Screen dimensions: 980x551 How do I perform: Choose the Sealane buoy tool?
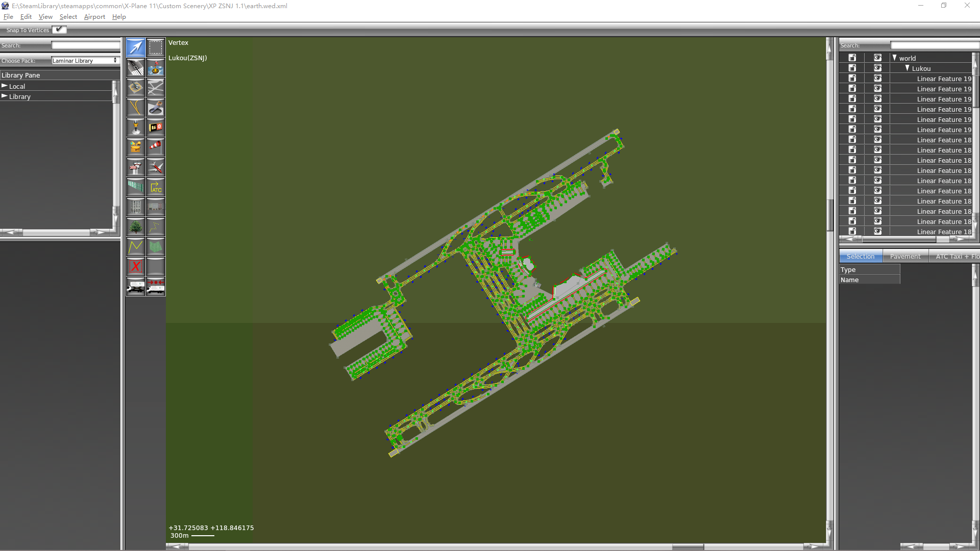click(x=156, y=67)
